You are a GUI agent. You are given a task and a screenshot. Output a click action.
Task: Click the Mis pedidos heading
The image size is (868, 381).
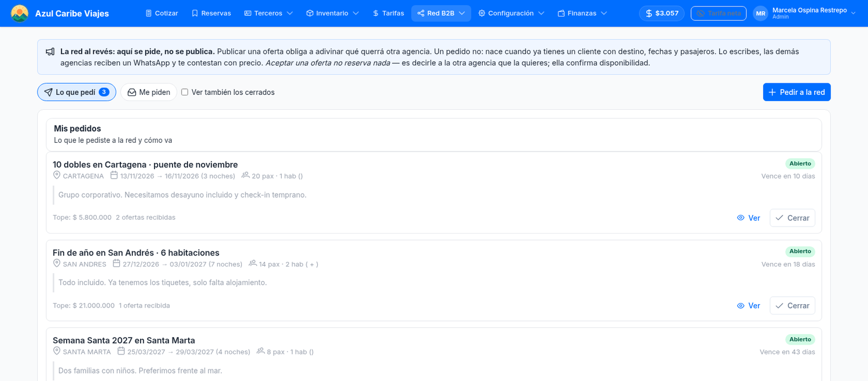pos(78,128)
